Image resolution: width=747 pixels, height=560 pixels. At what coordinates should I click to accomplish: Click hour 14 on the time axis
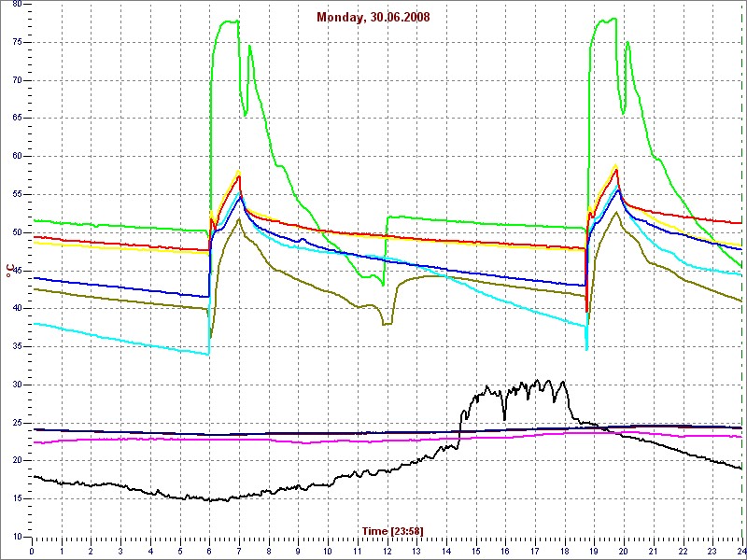coord(446,551)
